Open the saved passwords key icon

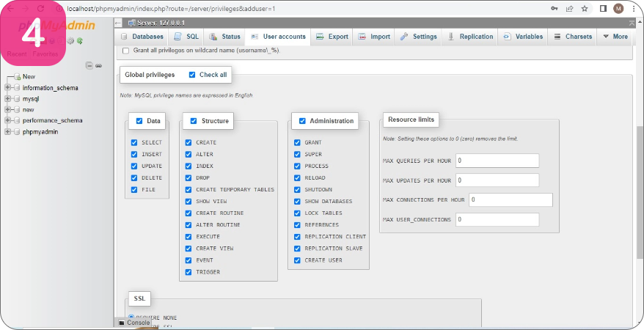pos(555,9)
